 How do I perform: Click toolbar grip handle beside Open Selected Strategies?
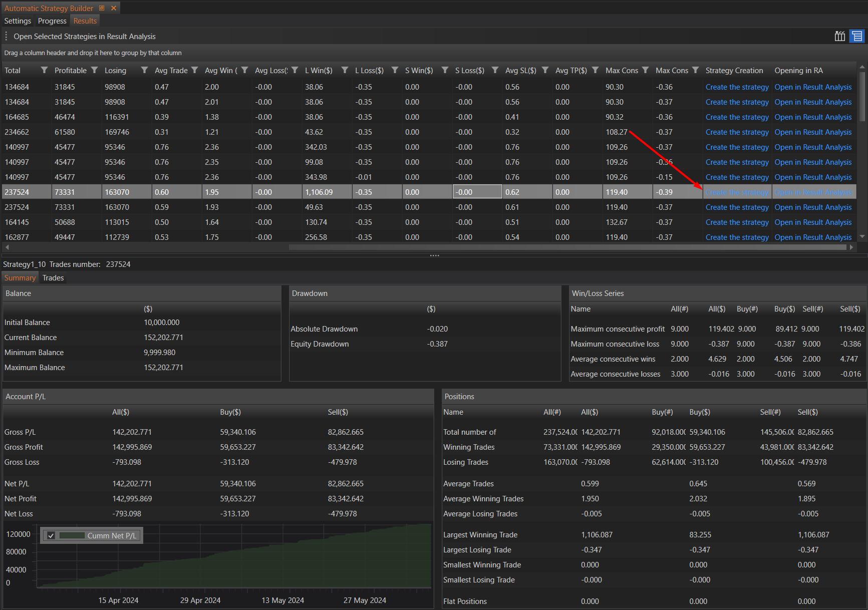[x=6, y=36]
